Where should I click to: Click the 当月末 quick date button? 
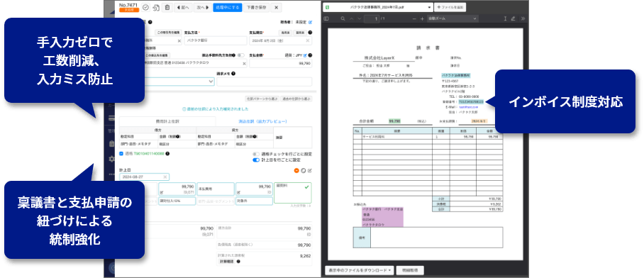click(285, 32)
